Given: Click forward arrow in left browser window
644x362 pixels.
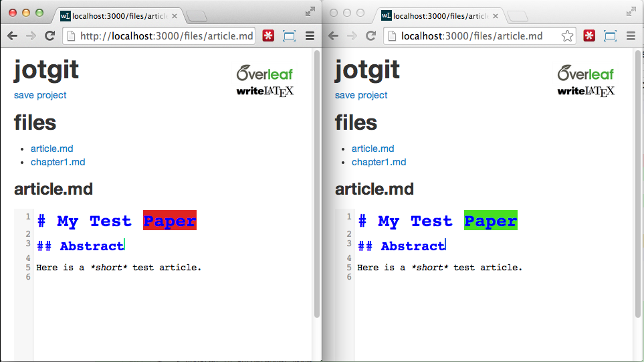Looking at the screenshot, I should click(x=31, y=36).
